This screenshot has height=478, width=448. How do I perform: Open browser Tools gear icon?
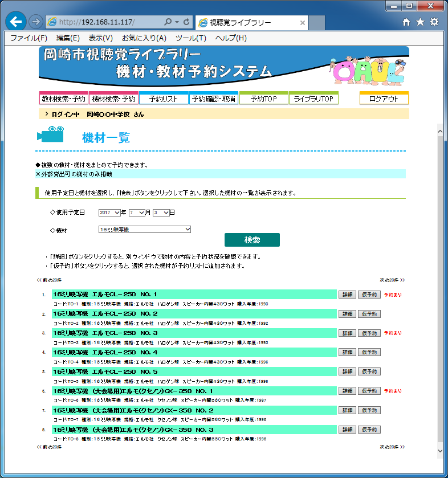[x=434, y=22]
